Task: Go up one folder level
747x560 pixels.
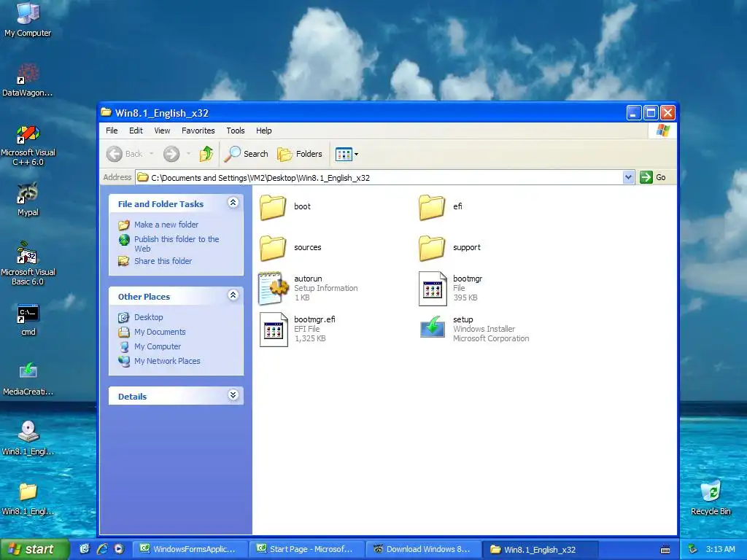Action: 206,154
